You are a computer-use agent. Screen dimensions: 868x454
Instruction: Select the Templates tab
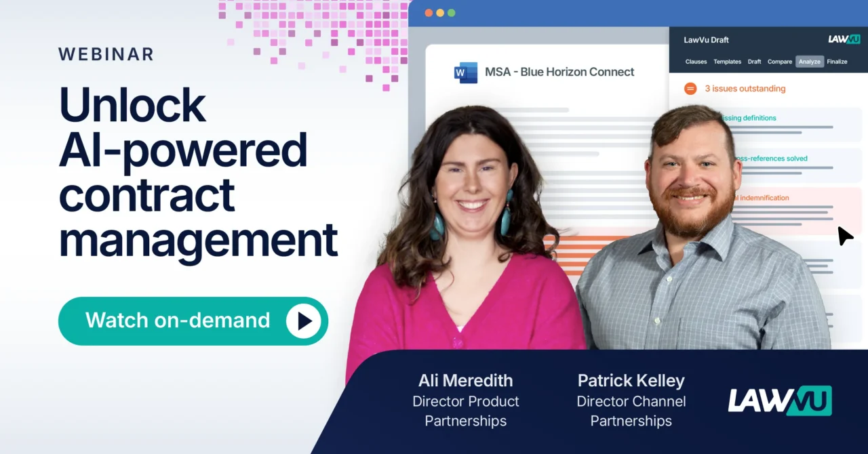[727, 61]
